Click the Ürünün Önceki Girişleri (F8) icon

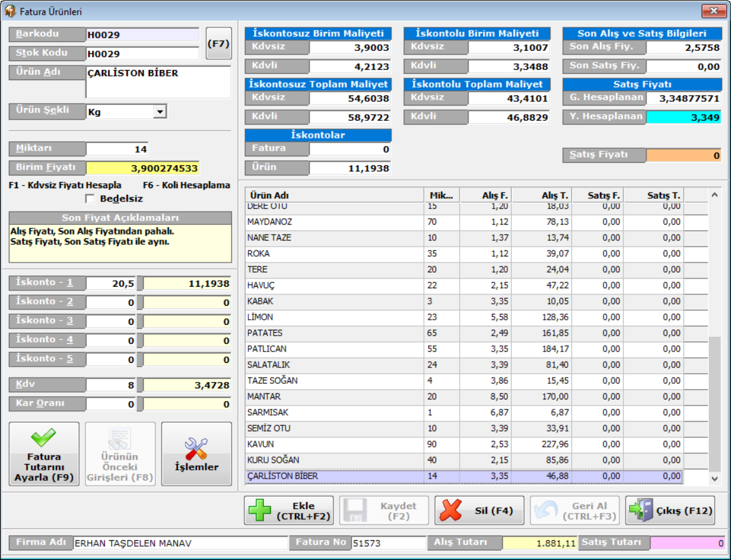pyautogui.click(x=120, y=439)
